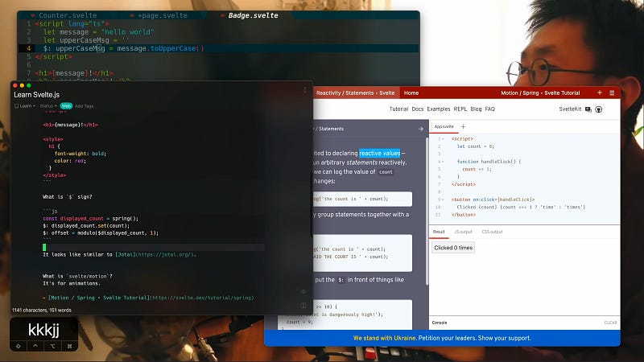Click Add Tags field in notes
644x362 pixels.
pyautogui.click(x=84, y=106)
